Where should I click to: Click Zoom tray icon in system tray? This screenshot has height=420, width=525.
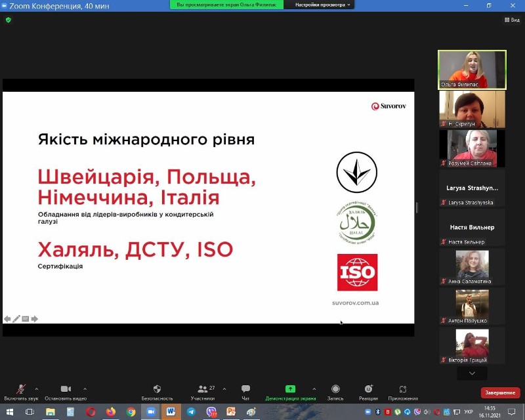pyautogui.click(x=367, y=411)
